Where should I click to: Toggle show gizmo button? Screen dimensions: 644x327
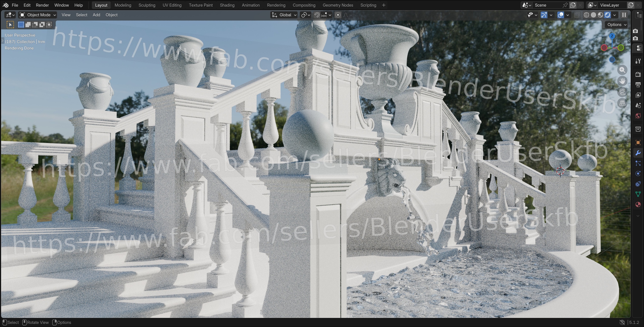[x=544, y=15]
